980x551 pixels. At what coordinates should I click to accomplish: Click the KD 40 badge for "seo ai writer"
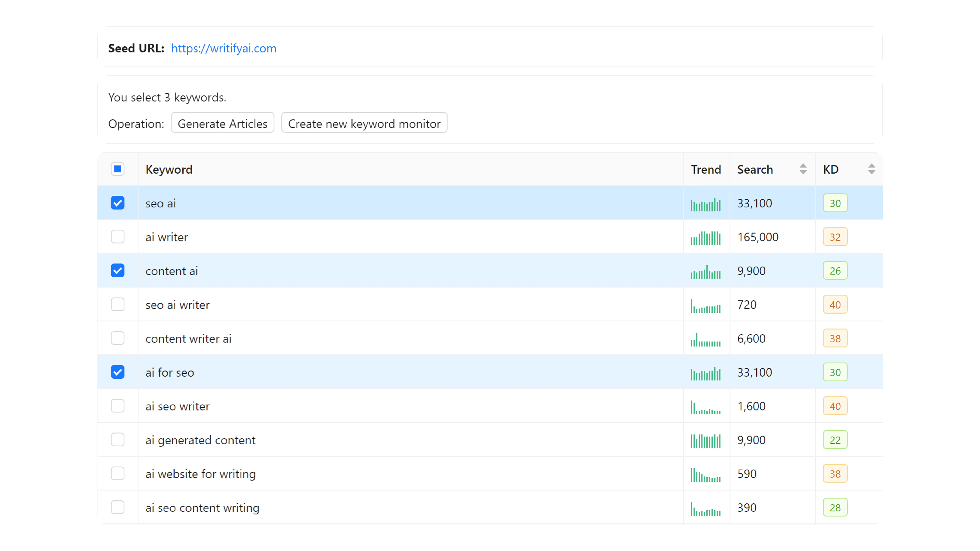pos(835,304)
